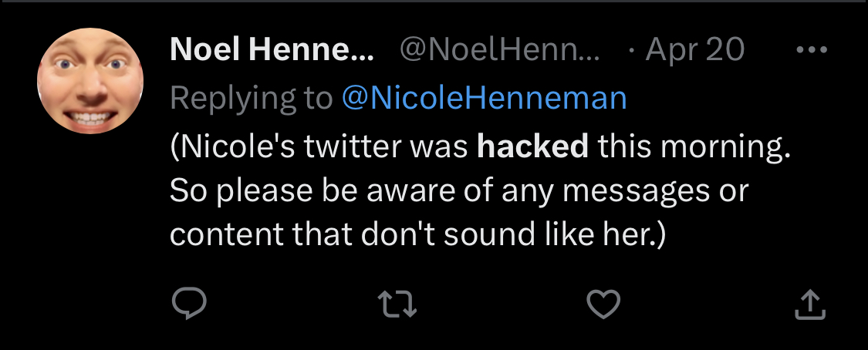Open Noel's profile via the avatar photo
868x350 pixels.
point(90,81)
